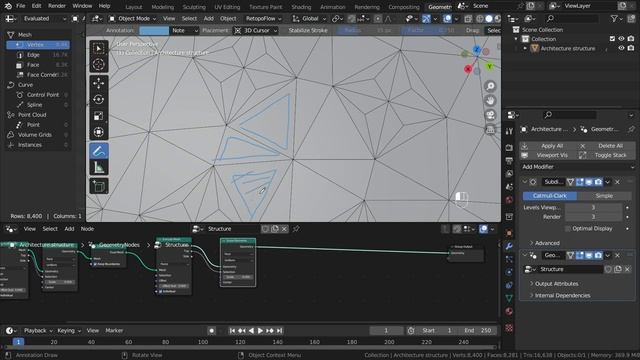Select Catmull-Clark subdivision type
This screenshot has height=360, width=640.
[550, 196]
